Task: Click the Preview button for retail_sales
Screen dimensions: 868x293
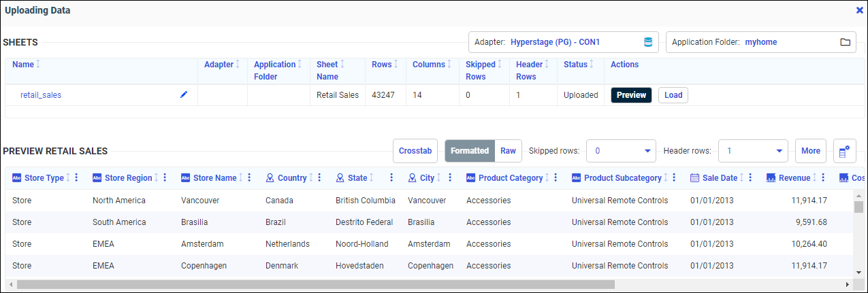Action: [x=631, y=95]
